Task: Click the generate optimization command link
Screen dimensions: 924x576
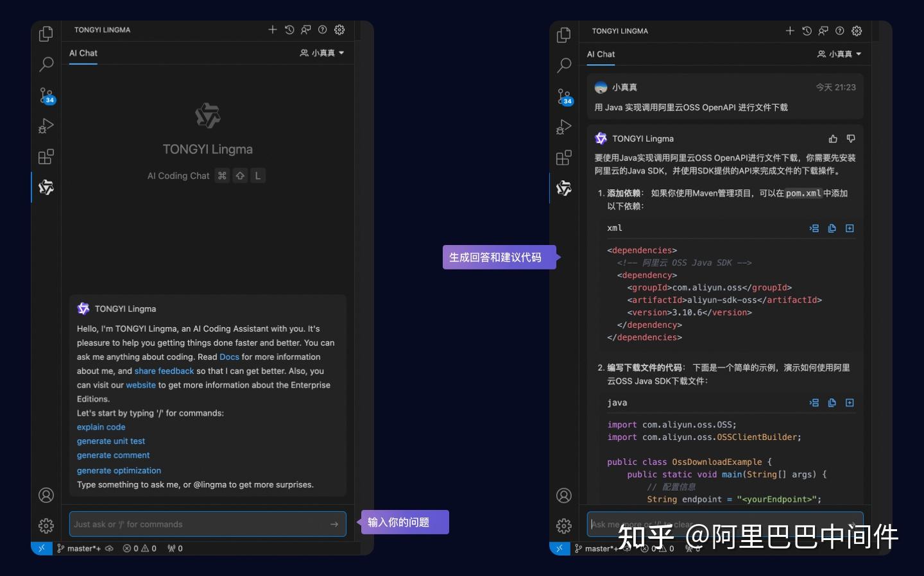Action: 119,471
